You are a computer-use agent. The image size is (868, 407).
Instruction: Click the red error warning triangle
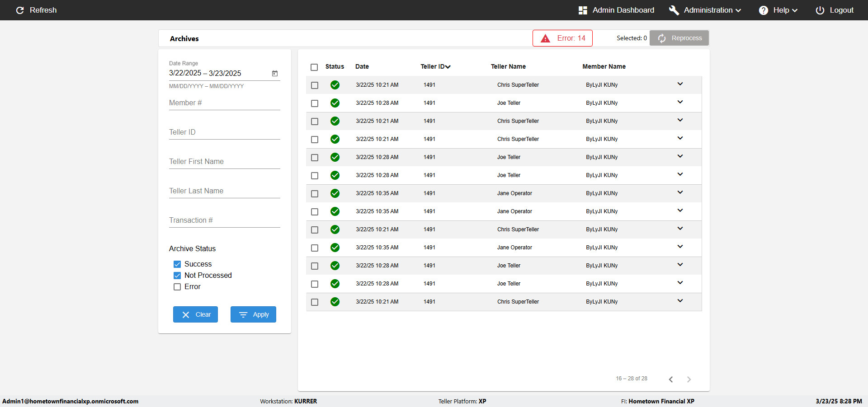point(545,38)
